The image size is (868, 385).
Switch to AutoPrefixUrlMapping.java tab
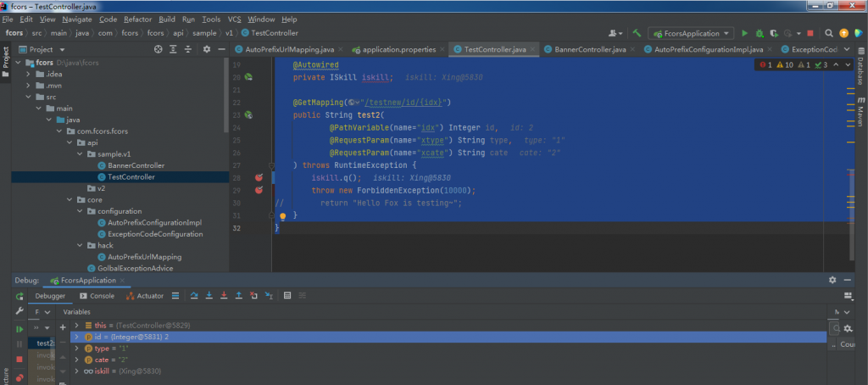(x=290, y=49)
